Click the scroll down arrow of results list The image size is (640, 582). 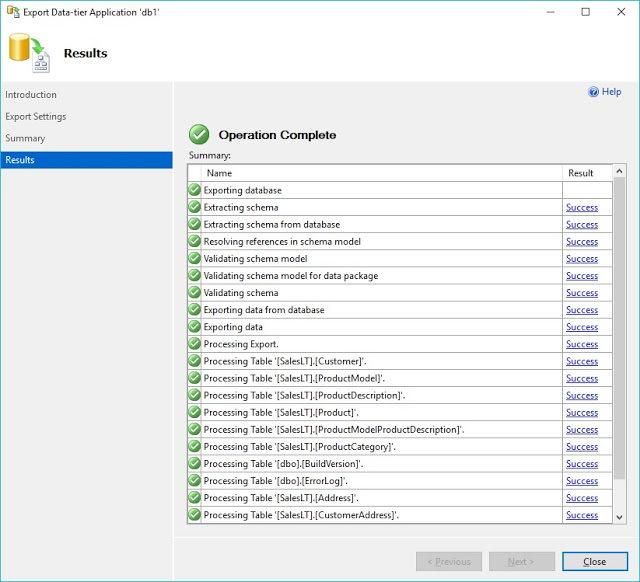pos(619,516)
